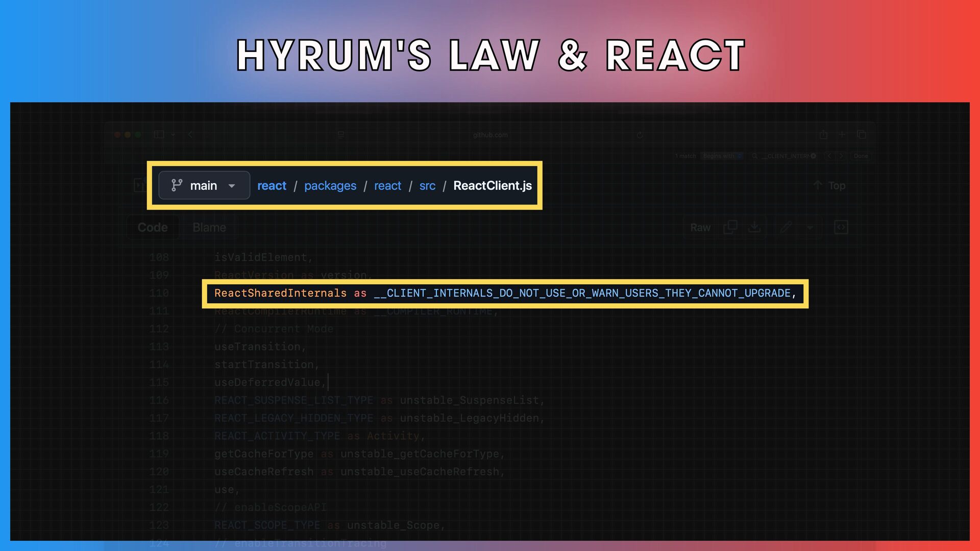Open the packages breadcrumb link
The width and height of the screenshot is (980, 551).
pyautogui.click(x=330, y=186)
